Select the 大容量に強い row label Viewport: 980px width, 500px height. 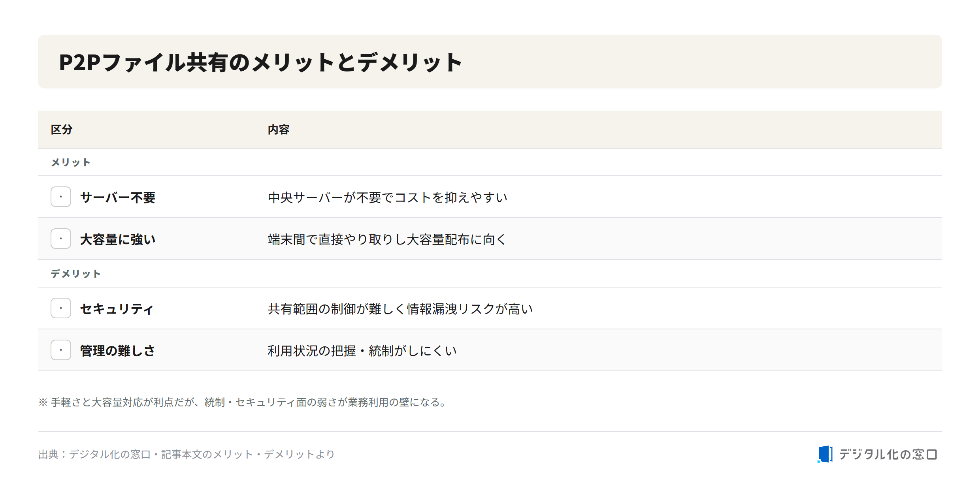[x=118, y=239]
